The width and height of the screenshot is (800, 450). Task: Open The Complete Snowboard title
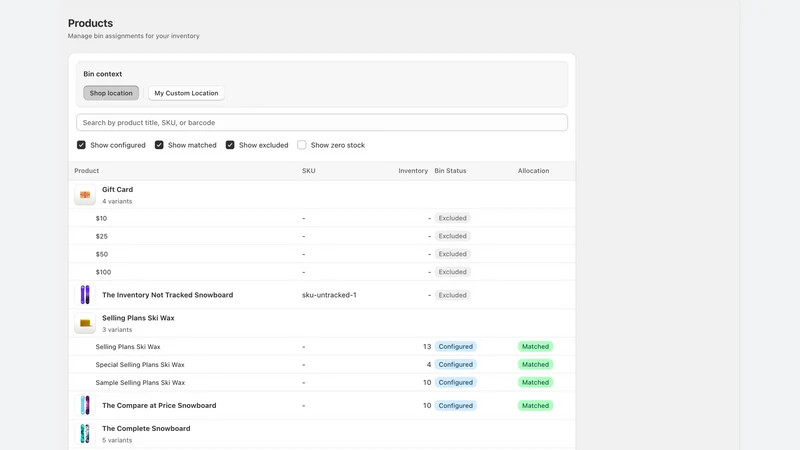click(146, 429)
